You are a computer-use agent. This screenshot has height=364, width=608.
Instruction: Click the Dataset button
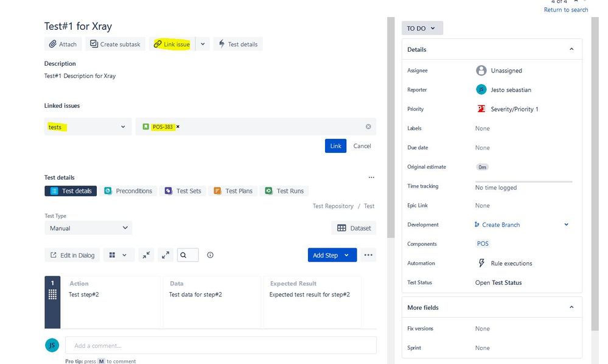[x=354, y=228]
